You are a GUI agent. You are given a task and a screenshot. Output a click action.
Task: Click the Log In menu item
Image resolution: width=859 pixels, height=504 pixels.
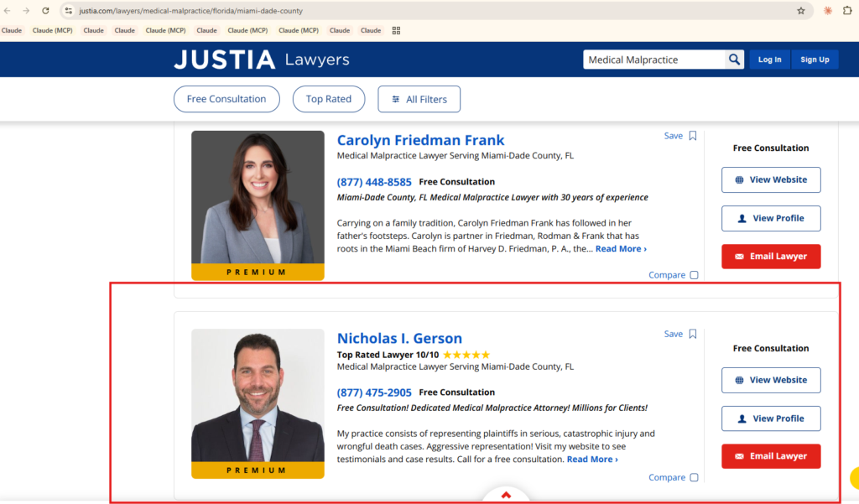click(769, 60)
